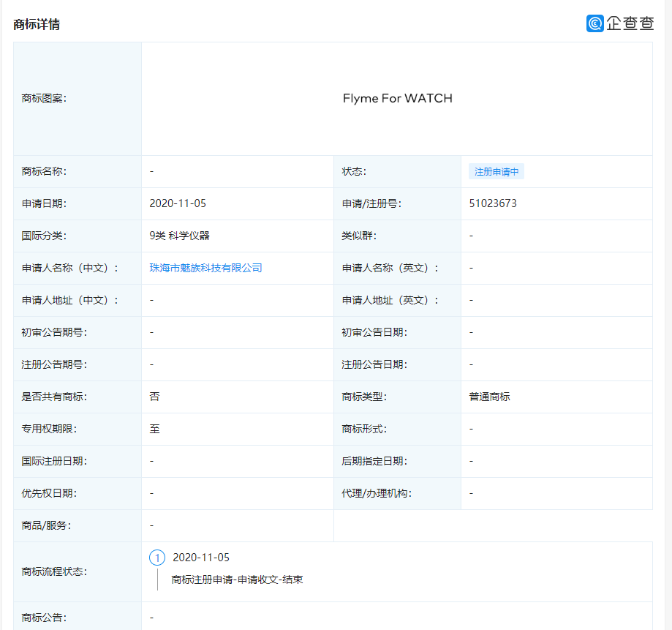Click the 注册公告期号 label
This screenshot has height=630, width=672.
click(x=54, y=364)
